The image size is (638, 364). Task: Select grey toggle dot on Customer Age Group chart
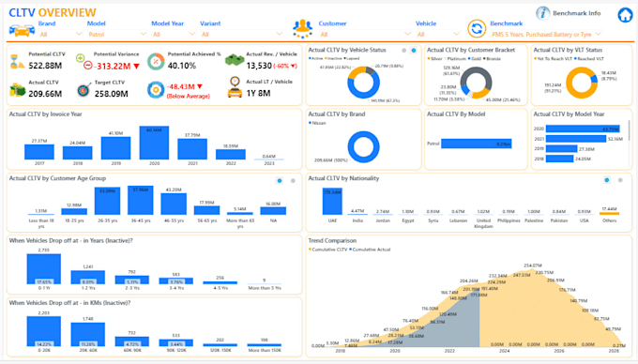pos(293,180)
